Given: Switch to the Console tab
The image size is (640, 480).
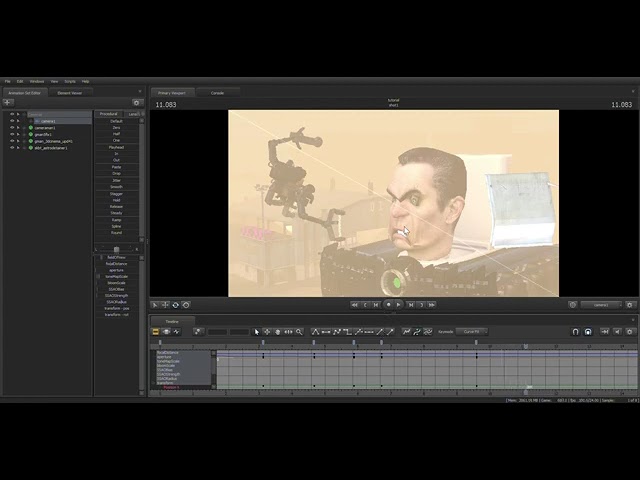Looking at the screenshot, I should 217,93.
